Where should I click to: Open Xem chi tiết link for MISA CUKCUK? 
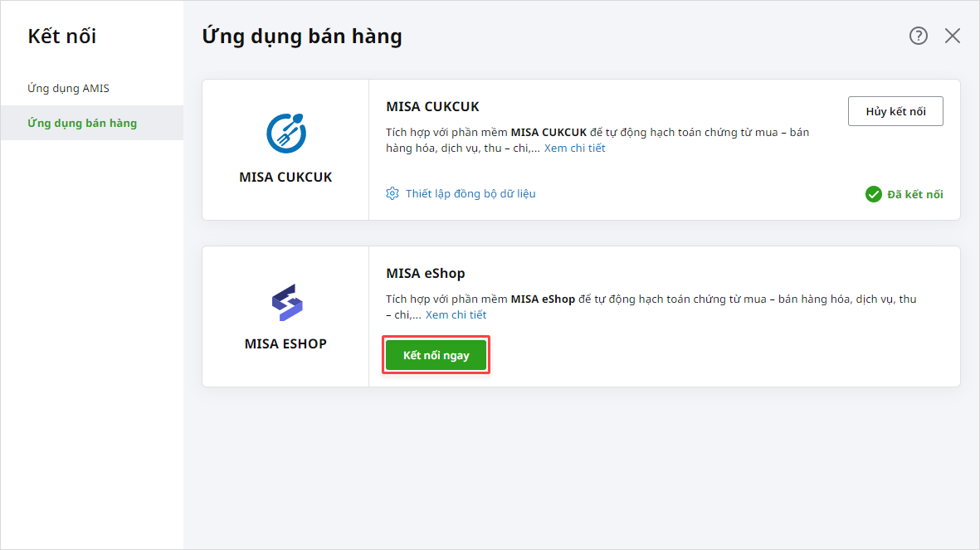coord(574,148)
